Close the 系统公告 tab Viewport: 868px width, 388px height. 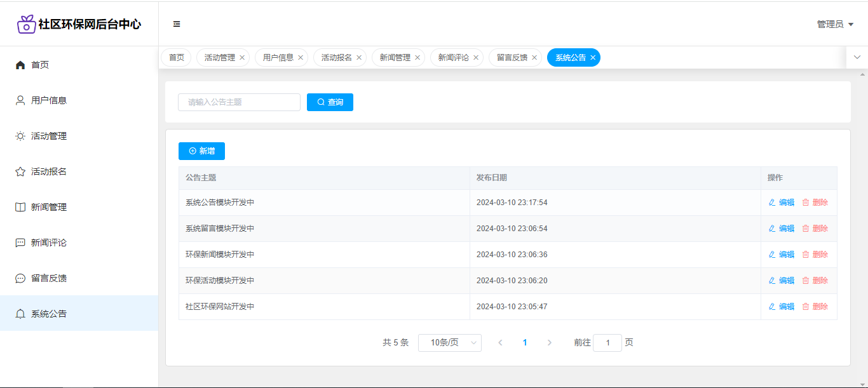pyautogui.click(x=593, y=58)
